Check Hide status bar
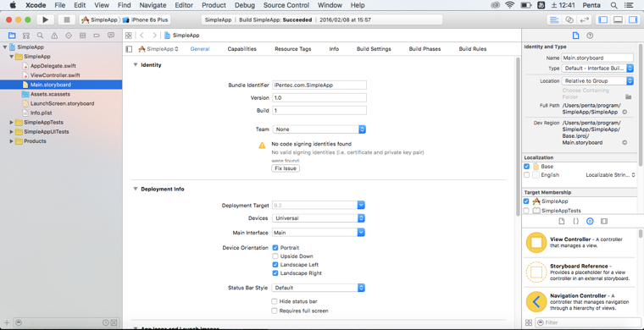Viewport: 644px width, 330px height. pos(275,301)
